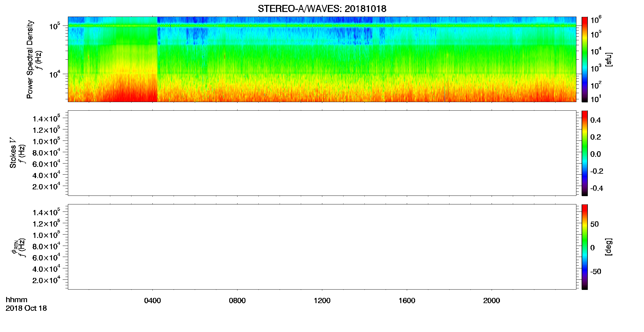This screenshot has height=332, width=644.
Task: Click the 2000 time tick label
Action: (x=492, y=301)
